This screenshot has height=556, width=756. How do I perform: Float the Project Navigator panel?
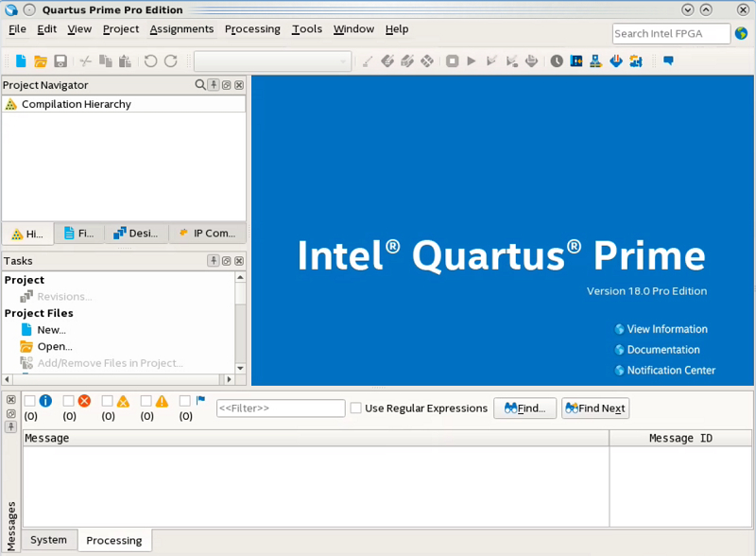226,85
